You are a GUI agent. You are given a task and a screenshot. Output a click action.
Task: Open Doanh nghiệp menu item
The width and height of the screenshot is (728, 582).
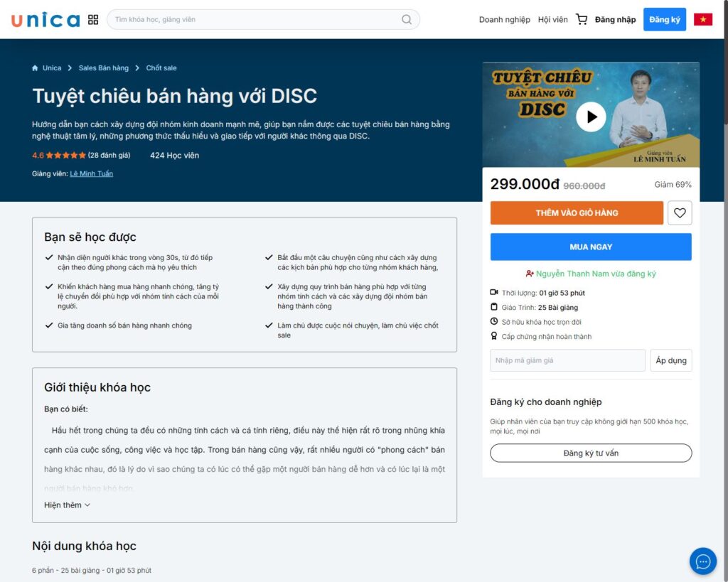pos(504,20)
